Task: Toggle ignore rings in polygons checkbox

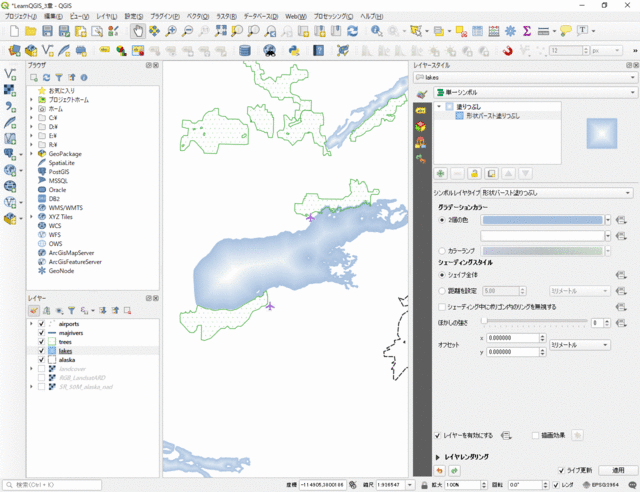Action: pyautogui.click(x=442, y=307)
